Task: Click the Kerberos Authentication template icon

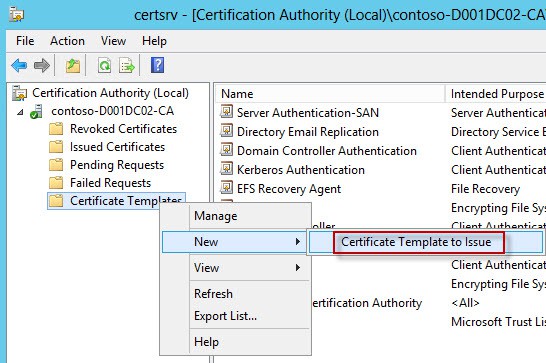Action: coord(226,169)
